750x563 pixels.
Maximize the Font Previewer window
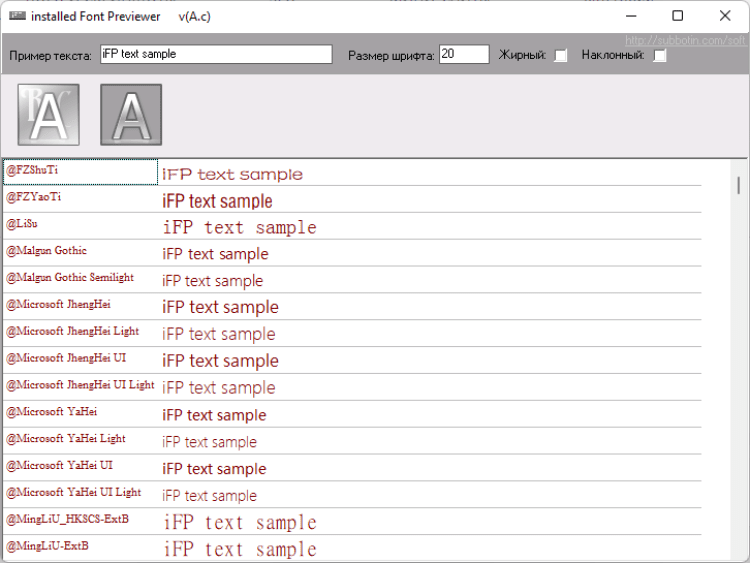[x=678, y=16]
